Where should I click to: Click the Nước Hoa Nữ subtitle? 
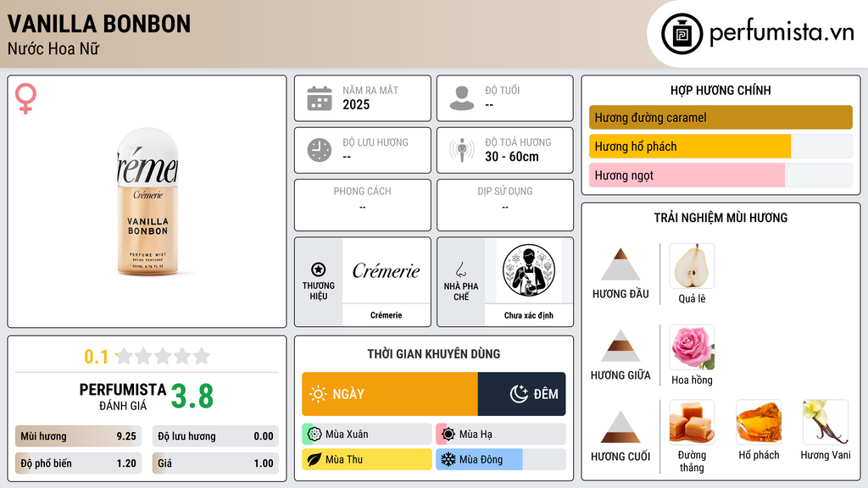53,48
